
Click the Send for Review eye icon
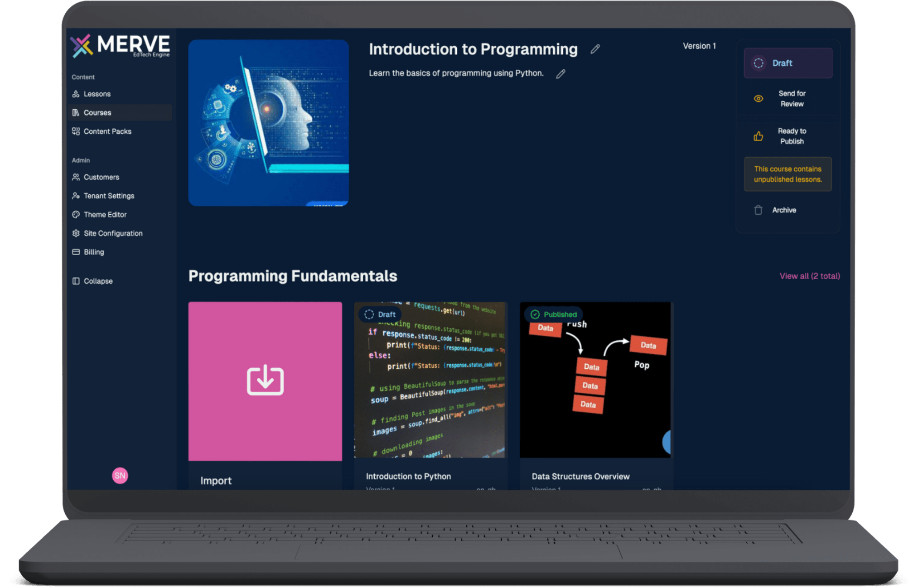pyautogui.click(x=758, y=99)
